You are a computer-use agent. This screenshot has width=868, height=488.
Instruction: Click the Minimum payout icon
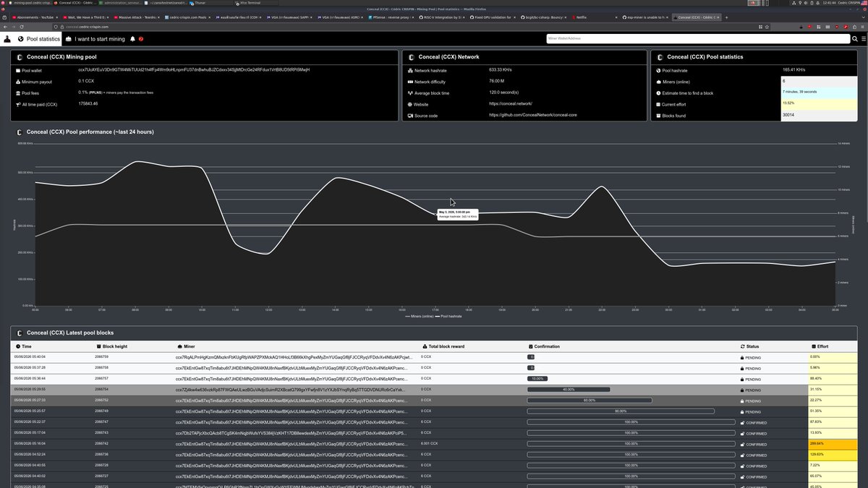(x=17, y=82)
